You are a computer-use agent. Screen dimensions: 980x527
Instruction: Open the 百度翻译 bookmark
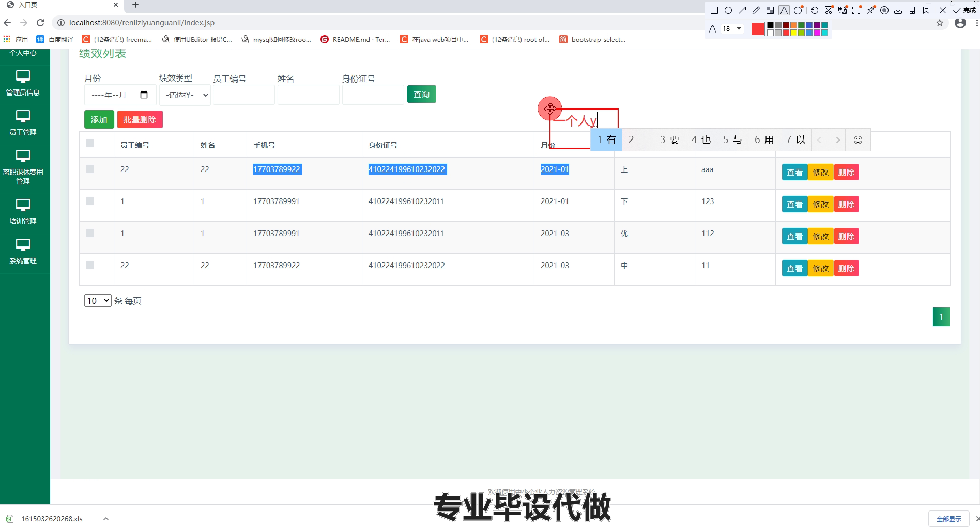55,39
